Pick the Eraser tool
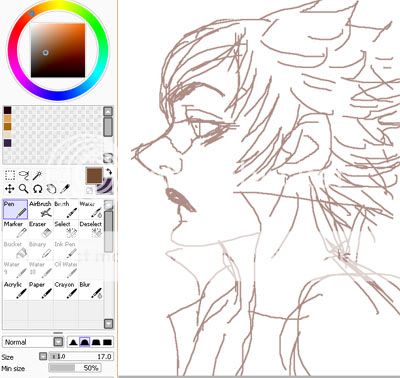Image resolution: width=400 pixels, height=378 pixels. pos(40,229)
